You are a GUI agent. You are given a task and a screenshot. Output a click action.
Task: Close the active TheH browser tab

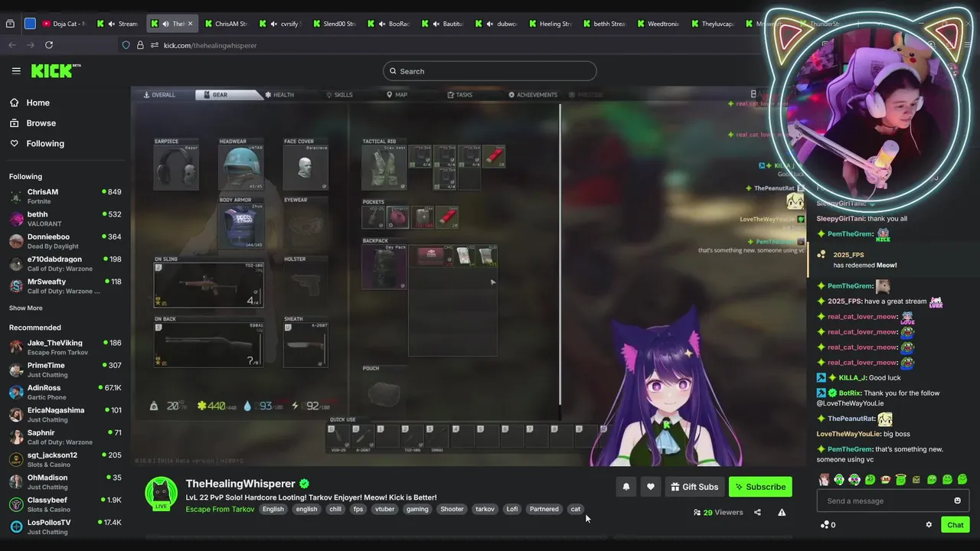coord(190,24)
